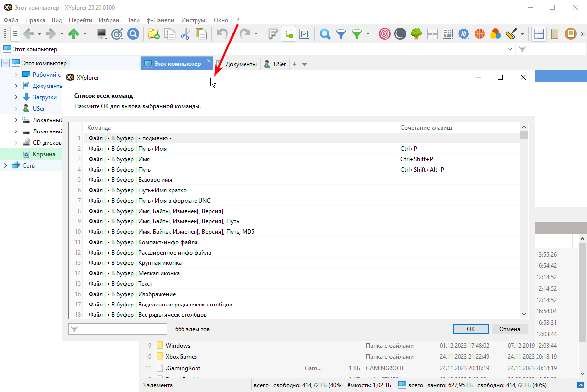Click command list scrollbar down arrow
The height and width of the screenshot is (392, 587).
[x=524, y=314]
